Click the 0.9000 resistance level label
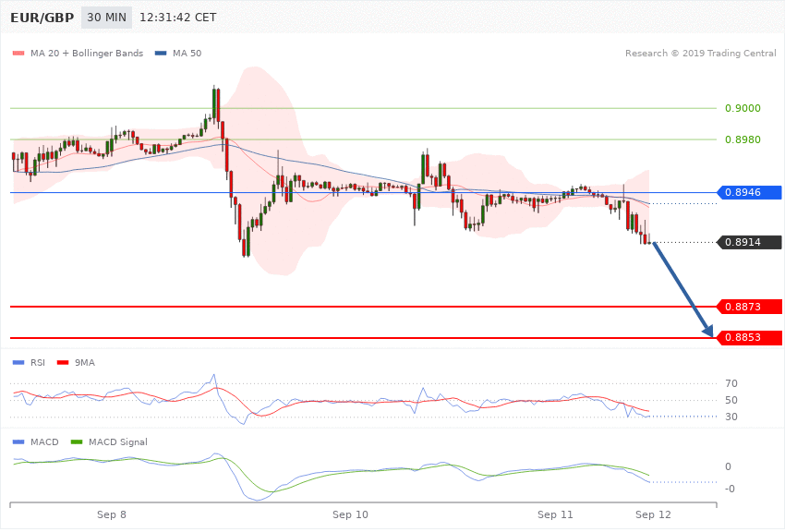 coord(743,108)
